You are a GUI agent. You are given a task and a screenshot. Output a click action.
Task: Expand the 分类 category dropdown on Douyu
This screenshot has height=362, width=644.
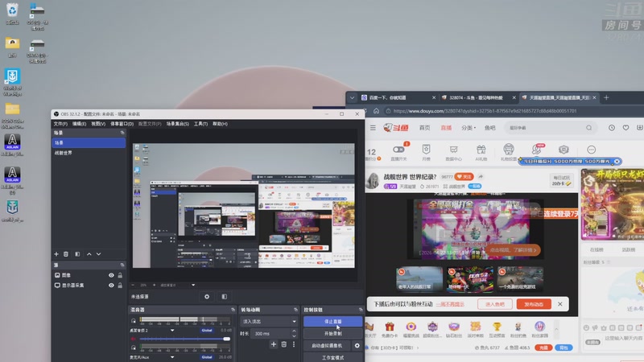[x=469, y=128]
